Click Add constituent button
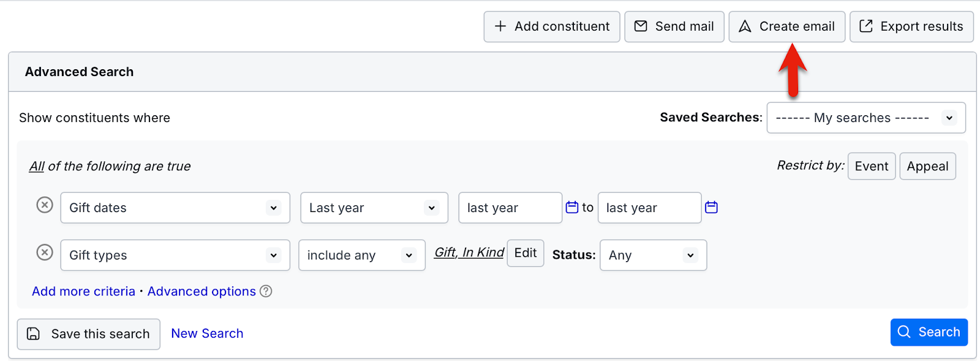The height and width of the screenshot is (361, 980). point(552,26)
